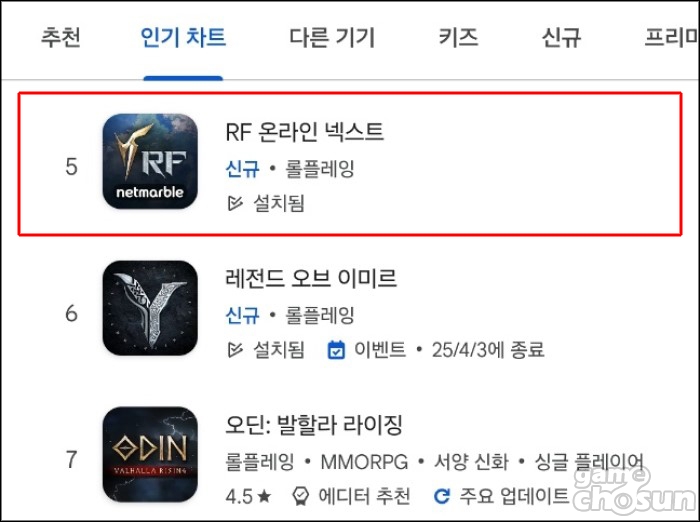Go to the 키즈 tab
Viewport: 700px width, 522px height.
(458, 37)
